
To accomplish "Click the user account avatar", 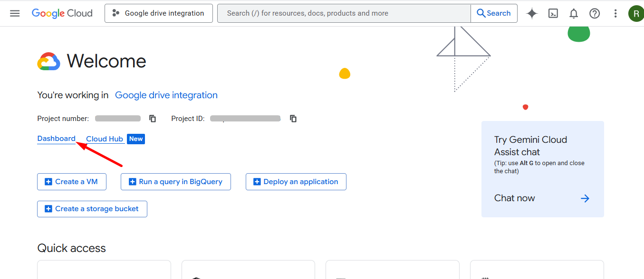I will tap(635, 13).
